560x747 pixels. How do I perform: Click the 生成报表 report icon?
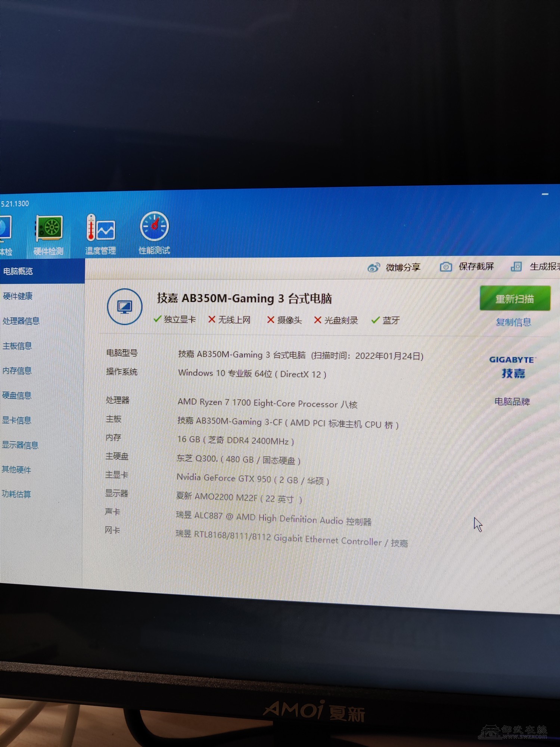516,266
